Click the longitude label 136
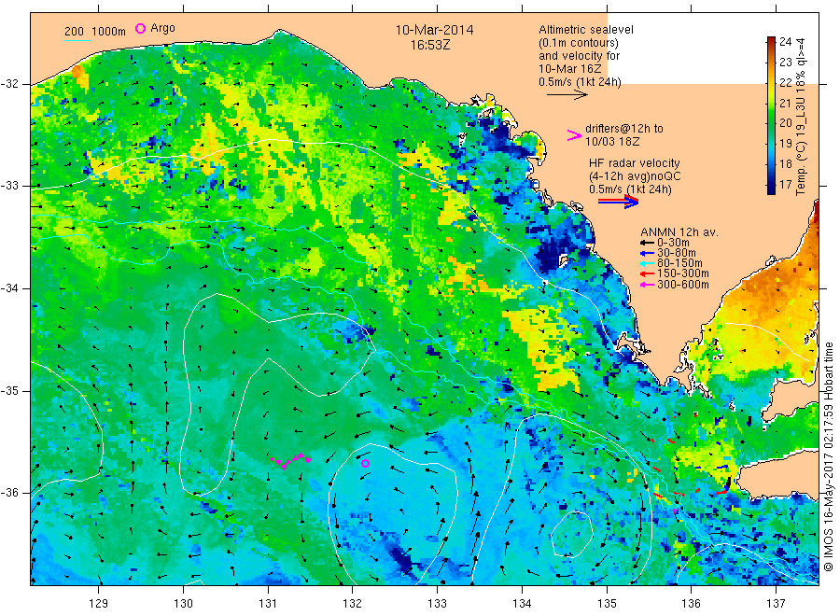The width and height of the screenshot is (840, 616). point(691,604)
